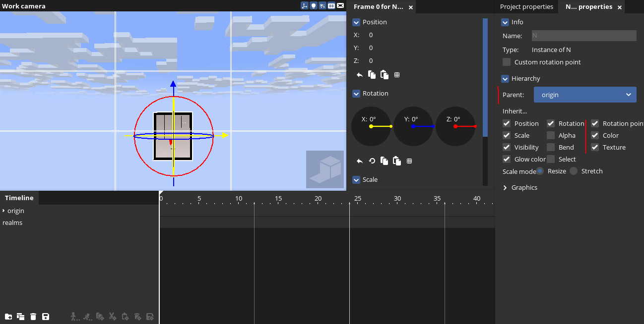Add a new folder in the timeline
Image resolution: width=644 pixels, height=324 pixels.
8,317
